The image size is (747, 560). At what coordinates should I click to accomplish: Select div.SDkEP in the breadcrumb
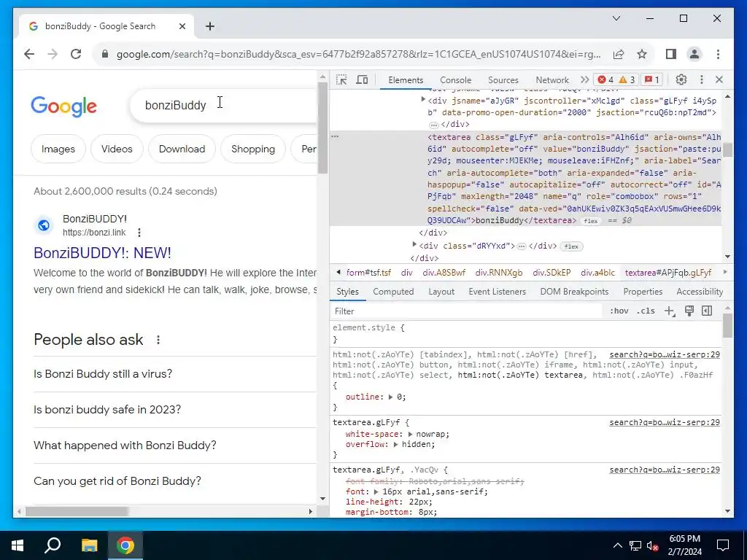point(551,273)
